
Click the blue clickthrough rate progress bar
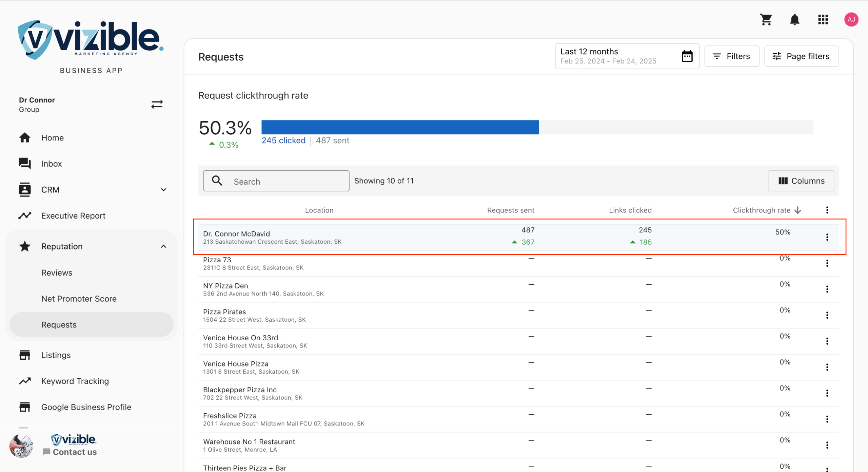[400, 127]
